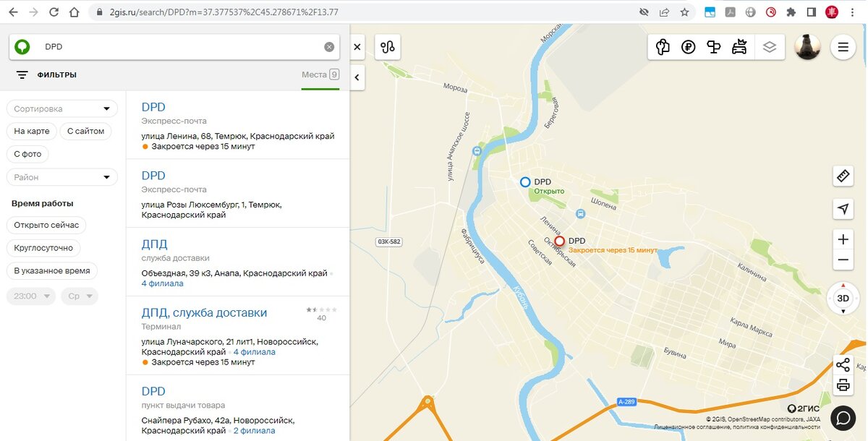Expand the Район dropdown
The width and height of the screenshot is (868, 441).
pos(62,177)
